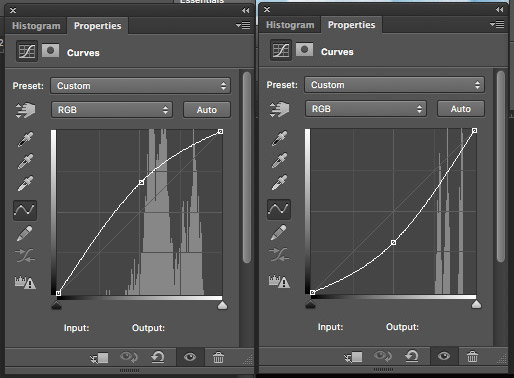Click the trash delete adjustment icon in right panel
The width and height of the screenshot is (514, 378).
tap(472, 357)
